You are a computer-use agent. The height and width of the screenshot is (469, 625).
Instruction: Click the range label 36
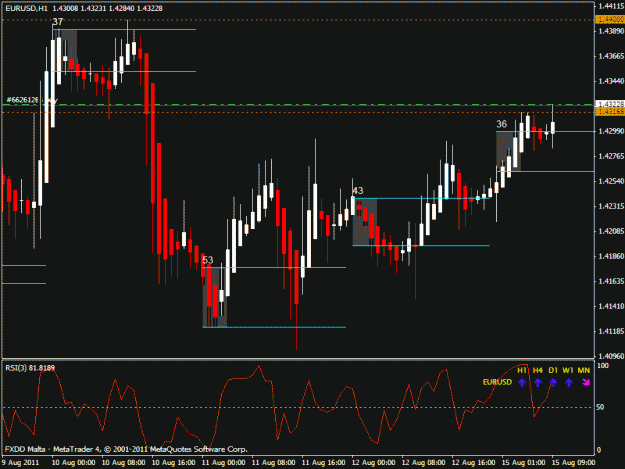(x=501, y=124)
